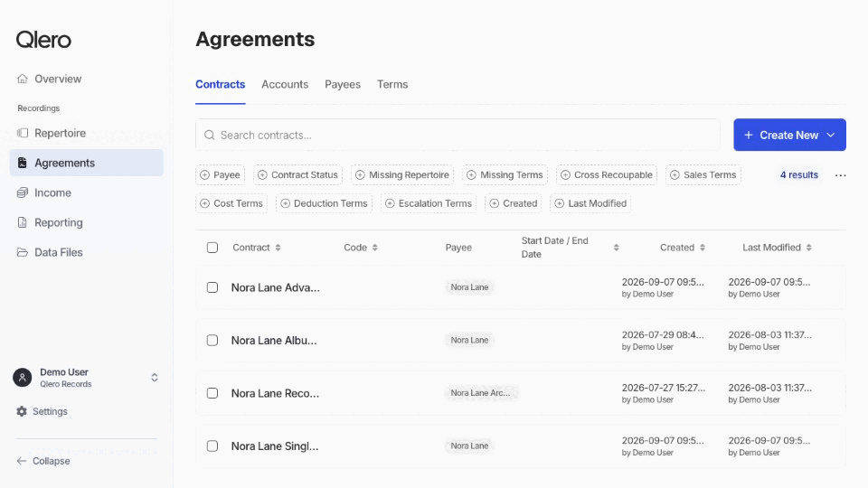Open the three-dots more options menu
Image resolution: width=868 pixels, height=488 pixels.
point(840,174)
